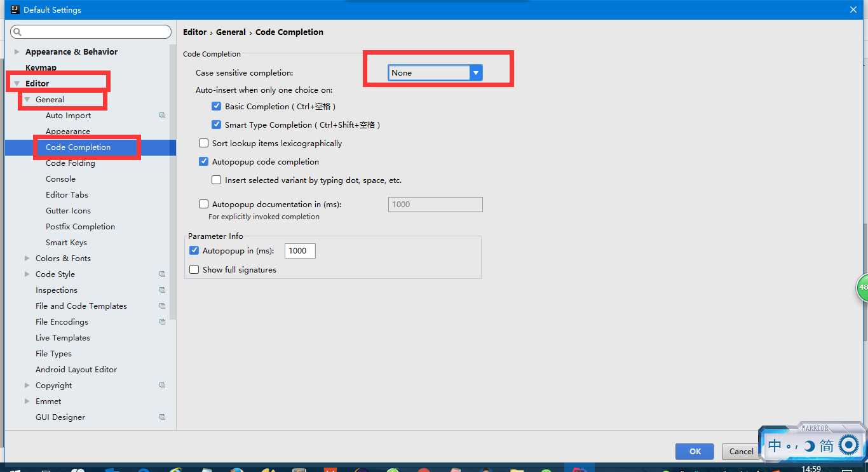The width and height of the screenshot is (868, 472).
Task: Select GUI Designer in the tree
Action: tap(60, 417)
